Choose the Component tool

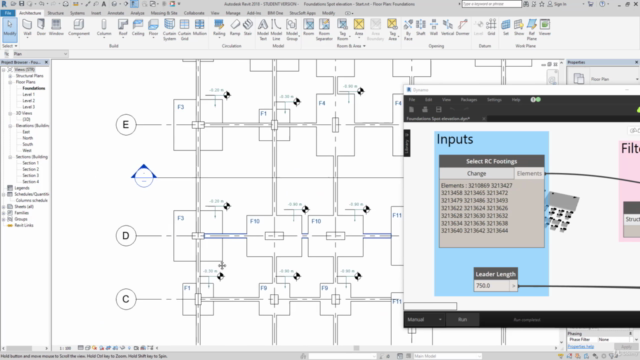79,27
